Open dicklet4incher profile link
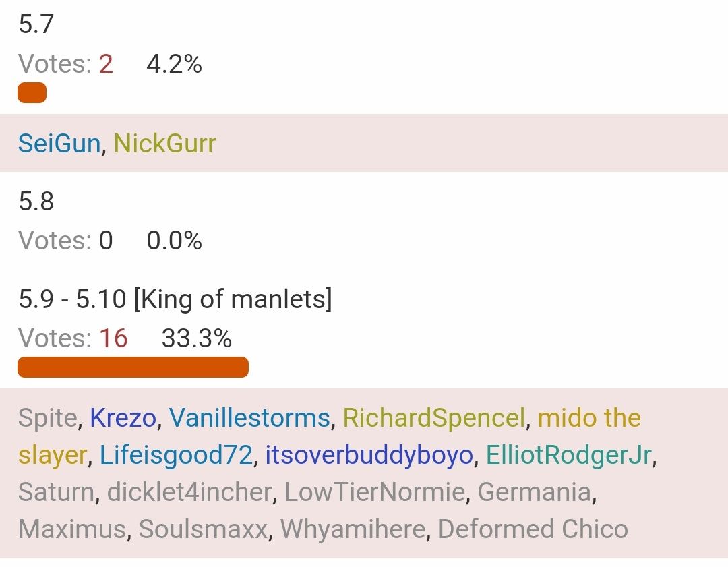 189,491
